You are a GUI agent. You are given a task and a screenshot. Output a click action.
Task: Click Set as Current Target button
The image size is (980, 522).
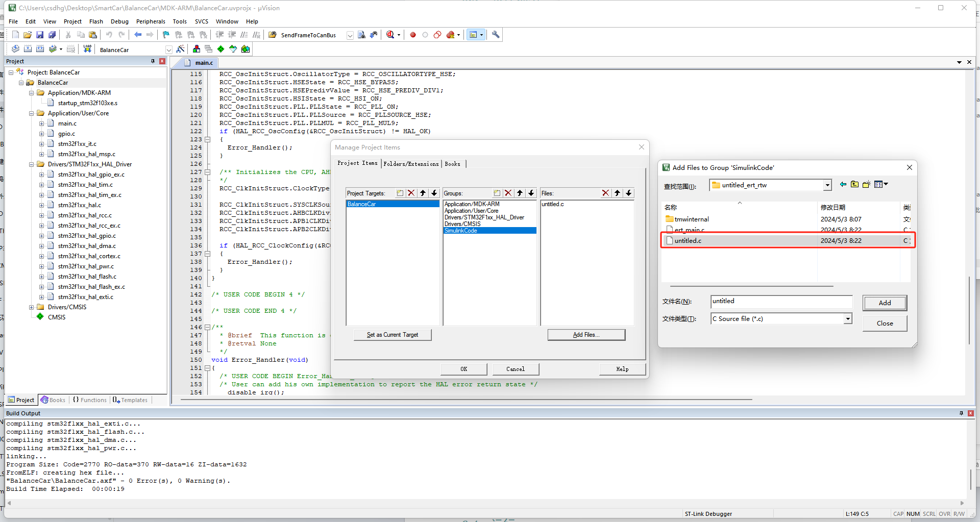(393, 335)
